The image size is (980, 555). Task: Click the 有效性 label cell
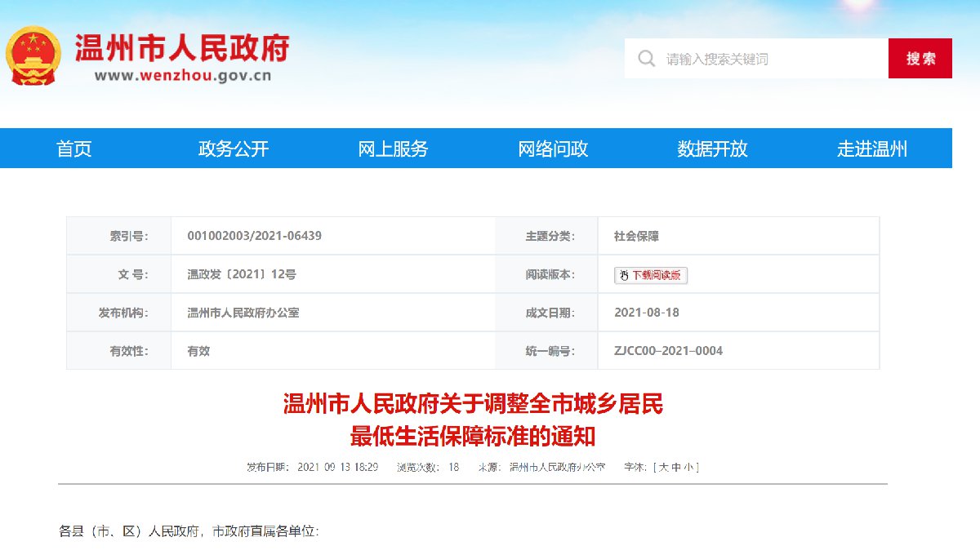pyautogui.click(x=118, y=351)
